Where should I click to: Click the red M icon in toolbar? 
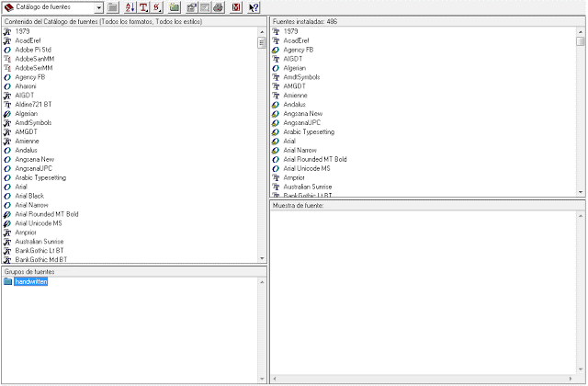coord(236,7)
